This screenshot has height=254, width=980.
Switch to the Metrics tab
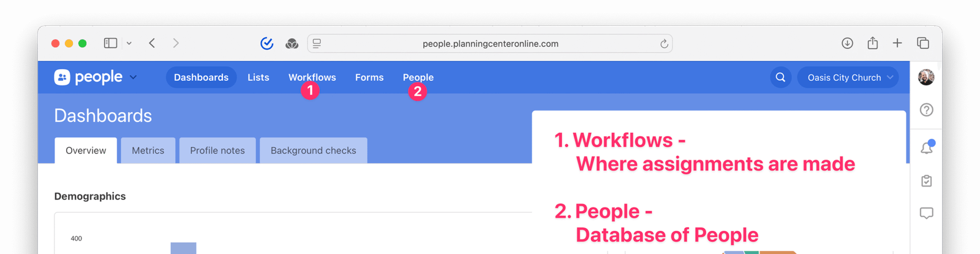pyautogui.click(x=148, y=150)
